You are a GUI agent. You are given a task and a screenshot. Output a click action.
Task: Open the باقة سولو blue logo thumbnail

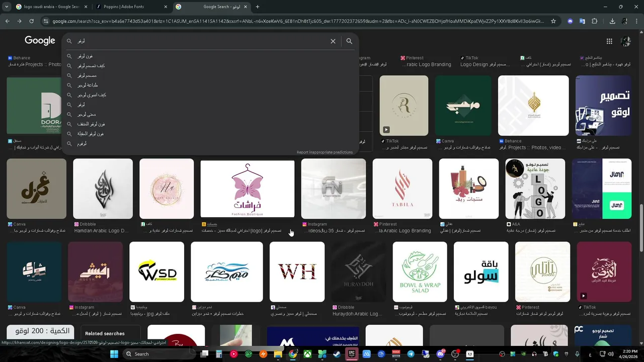pyautogui.click(x=481, y=271)
